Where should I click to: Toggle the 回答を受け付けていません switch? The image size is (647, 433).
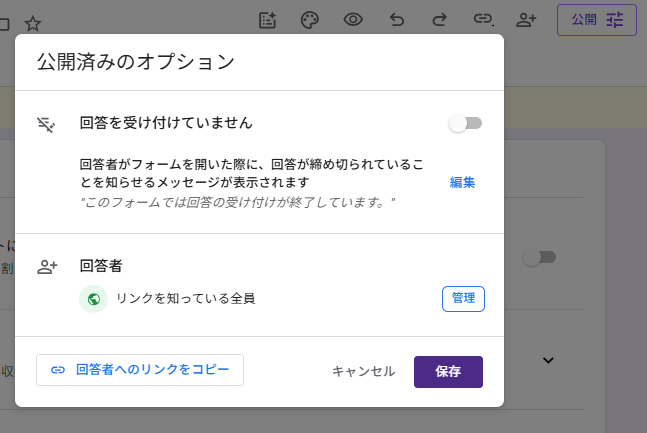465,123
